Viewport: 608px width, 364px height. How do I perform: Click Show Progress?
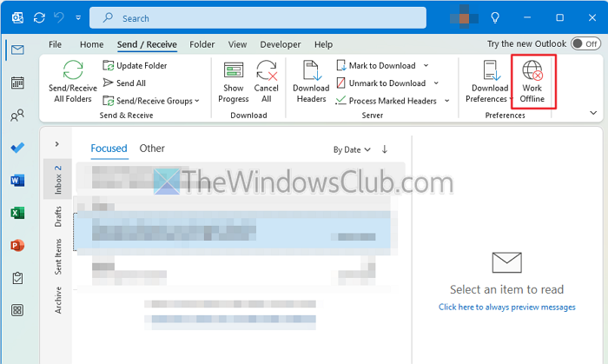(x=234, y=82)
